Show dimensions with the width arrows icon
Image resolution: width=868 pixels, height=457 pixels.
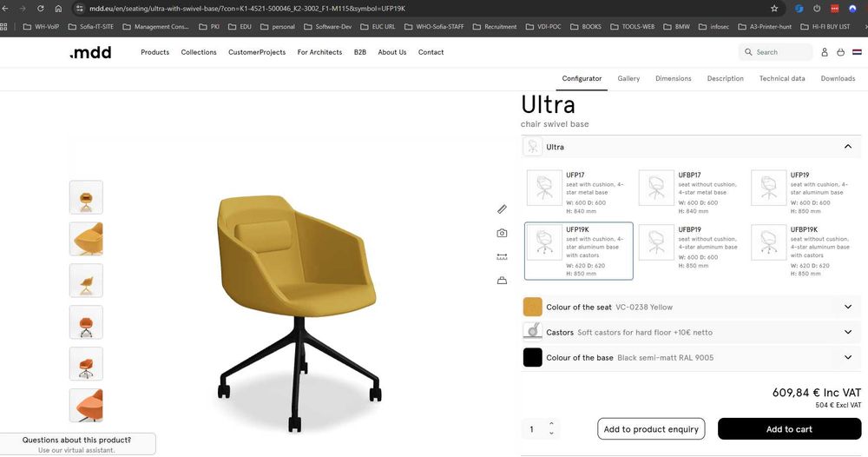click(x=502, y=257)
